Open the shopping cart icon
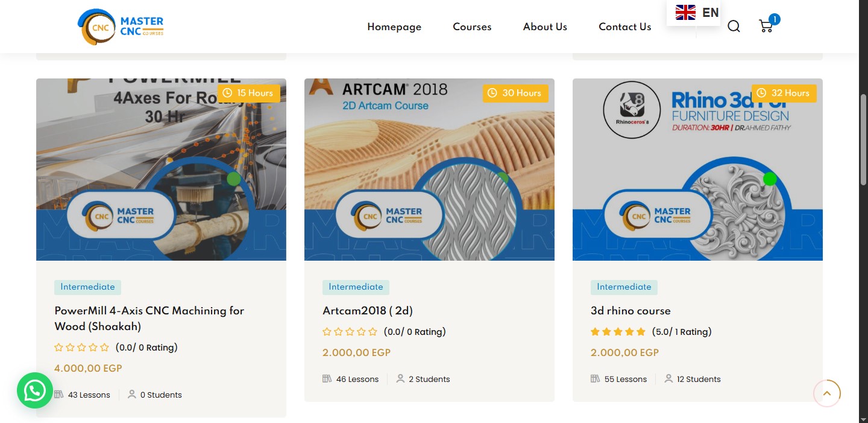Viewport: 868px width, 423px height. point(766,27)
